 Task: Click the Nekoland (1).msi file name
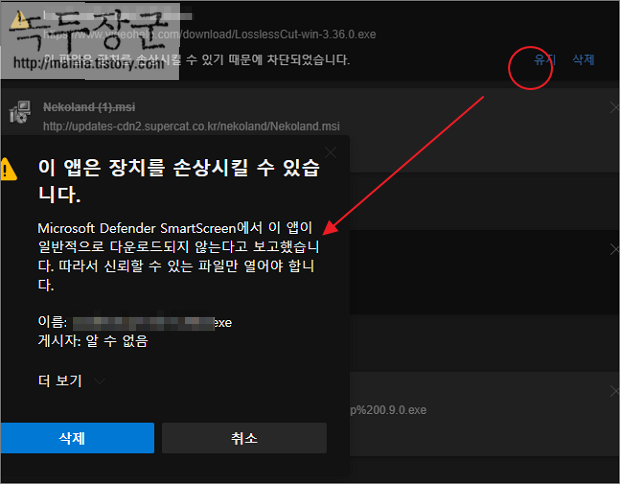[x=89, y=107]
